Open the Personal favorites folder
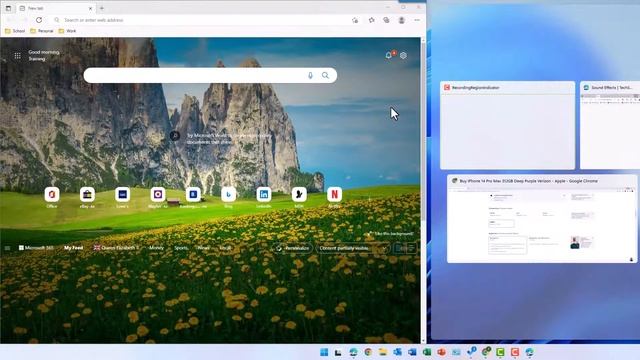 42,31
